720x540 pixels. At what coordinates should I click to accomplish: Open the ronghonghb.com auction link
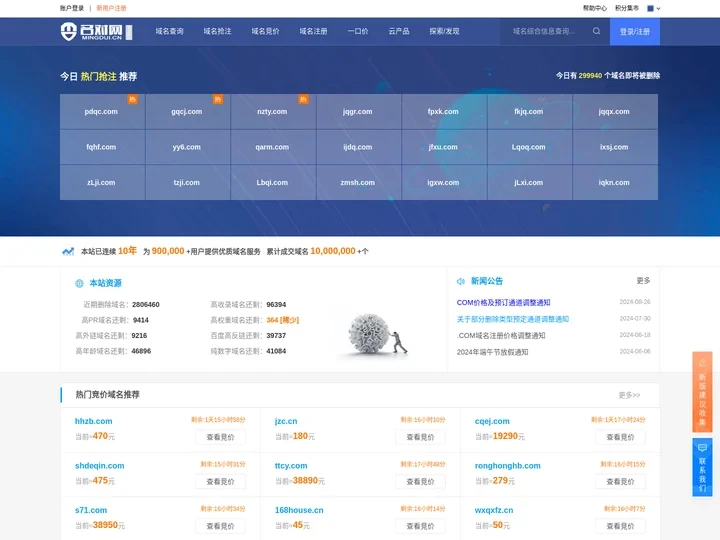point(507,466)
